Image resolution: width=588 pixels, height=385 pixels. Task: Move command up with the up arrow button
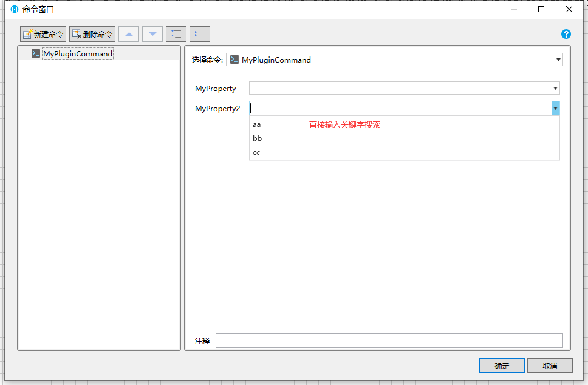click(x=129, y=34)
